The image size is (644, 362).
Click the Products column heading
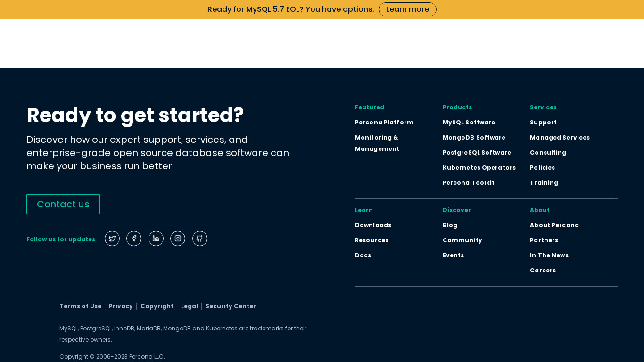457,107
